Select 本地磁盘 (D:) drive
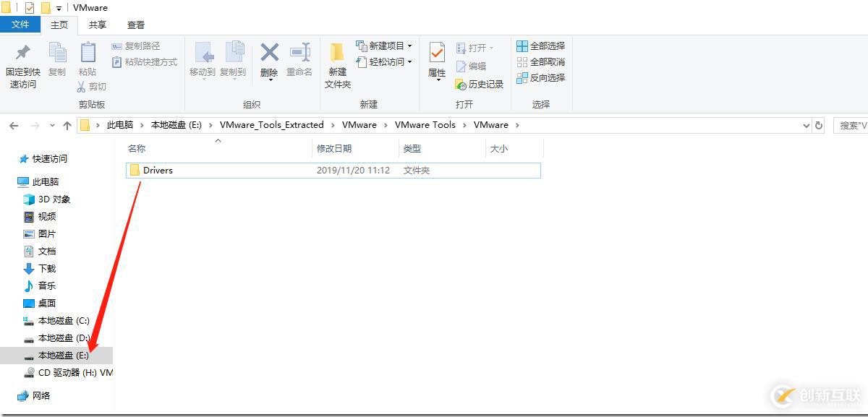The image size is (868, 417). pos(56,338)
